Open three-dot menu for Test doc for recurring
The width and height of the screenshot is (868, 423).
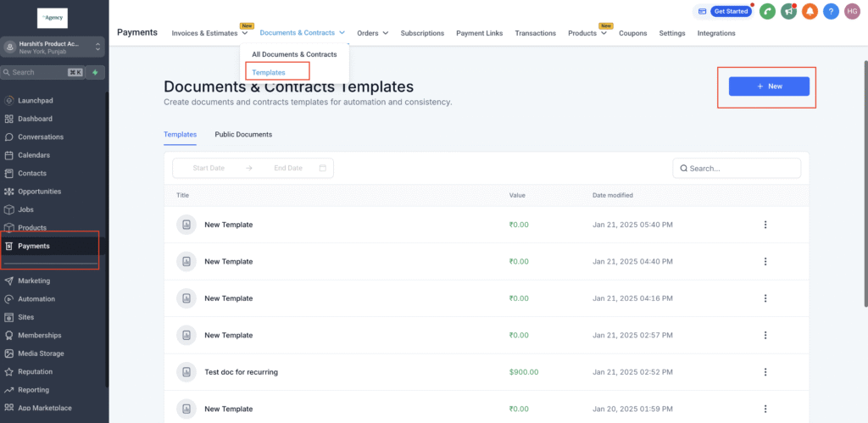coord(765,372)
